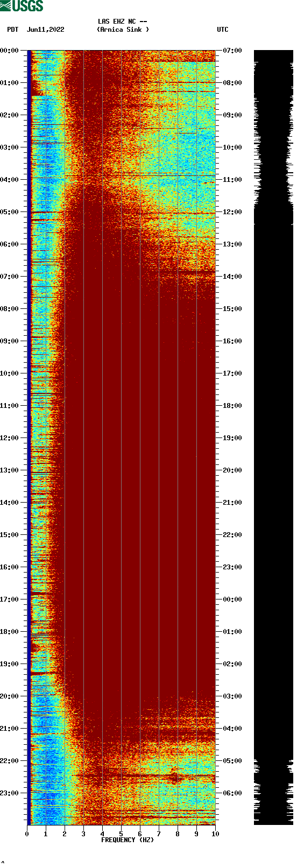297x868 pixels.
Task: Click the 05:00 UTC time label
Action: coord(232,761)
